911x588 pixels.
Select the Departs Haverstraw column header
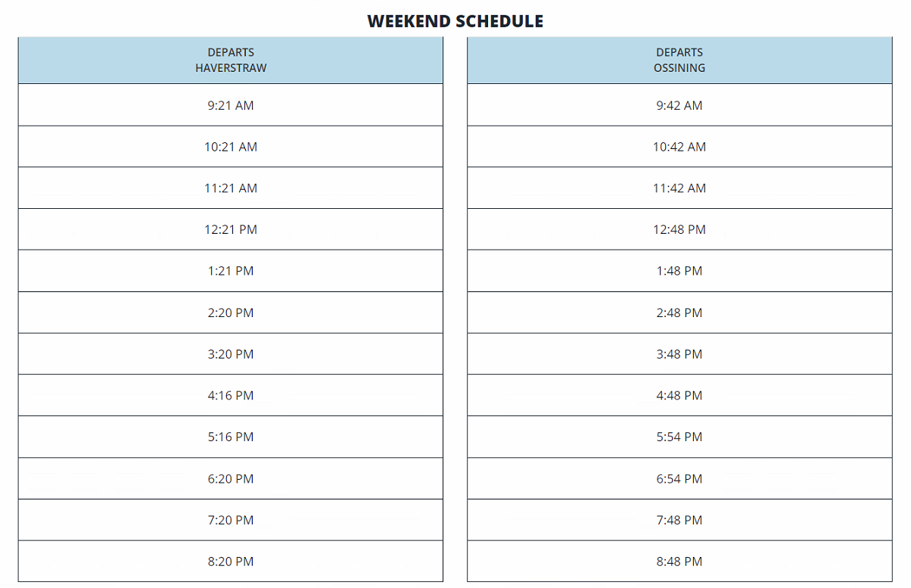[231, 60]
